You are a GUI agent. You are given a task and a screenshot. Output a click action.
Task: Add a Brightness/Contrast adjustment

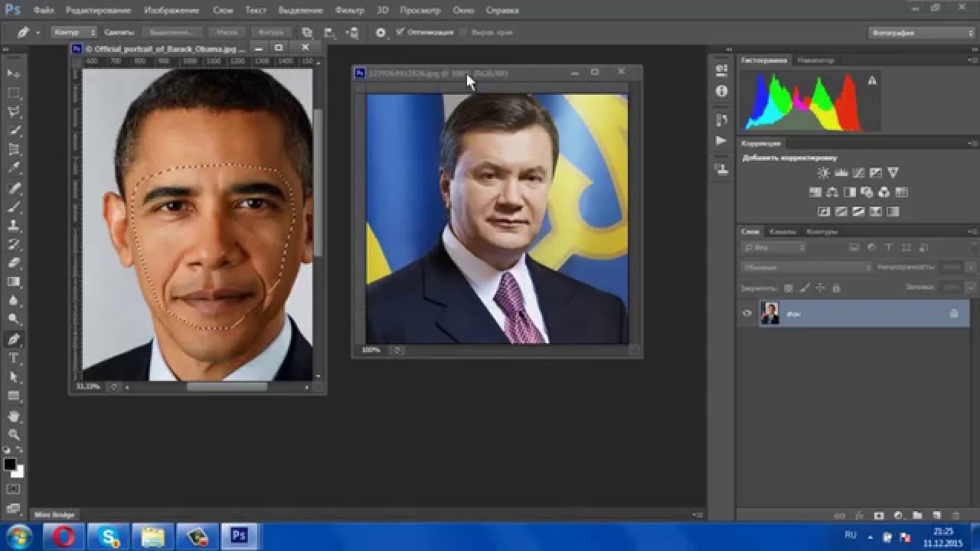point(824,173)
